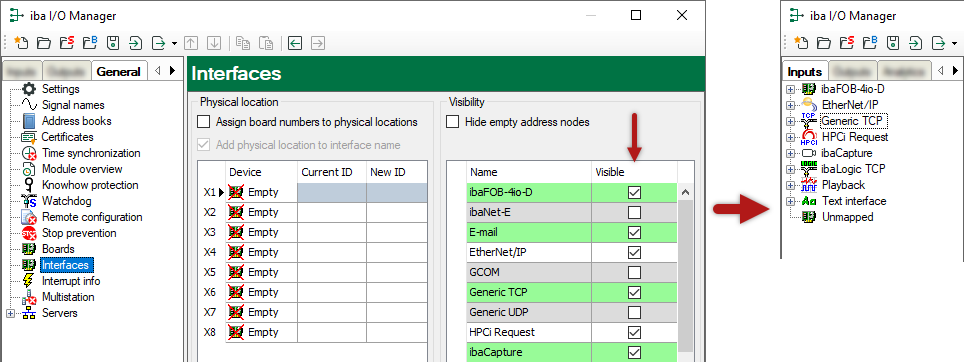Click Export icon in Inputs-tab window toolbar

[939, 42]
